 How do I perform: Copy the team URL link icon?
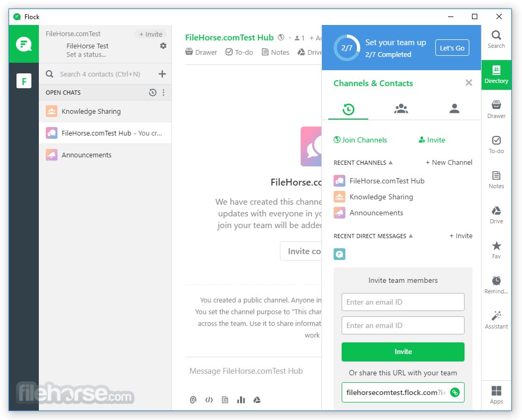pyautogui.click(x=455, y=392)
